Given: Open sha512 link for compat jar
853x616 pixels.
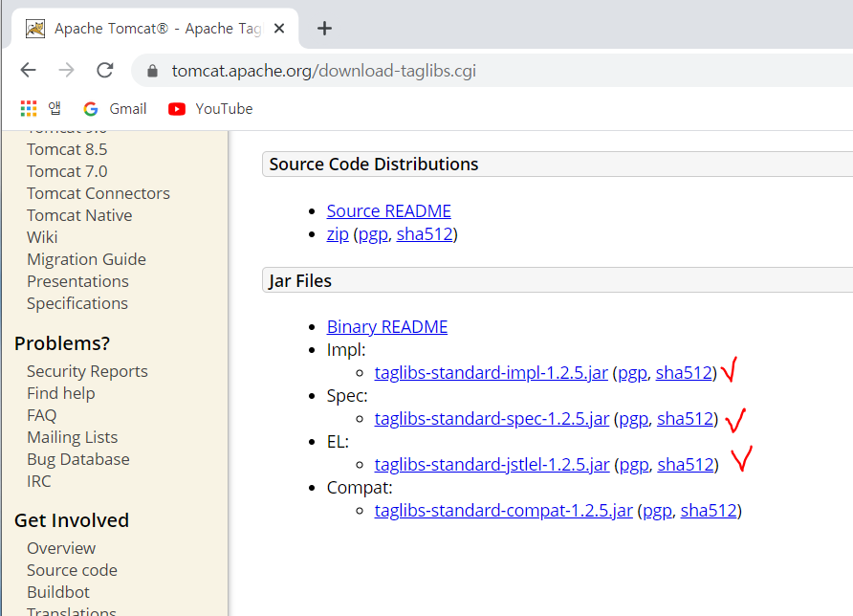Looking at the screenshot, I should tap(710, 511).
